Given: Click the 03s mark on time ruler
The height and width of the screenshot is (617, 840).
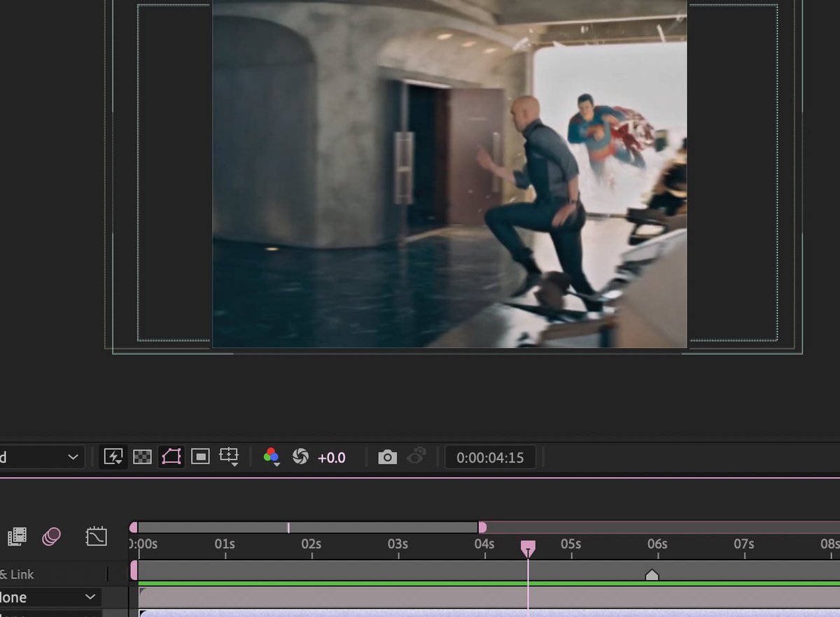Looking at the screenshot, I should tap(398, 544).
